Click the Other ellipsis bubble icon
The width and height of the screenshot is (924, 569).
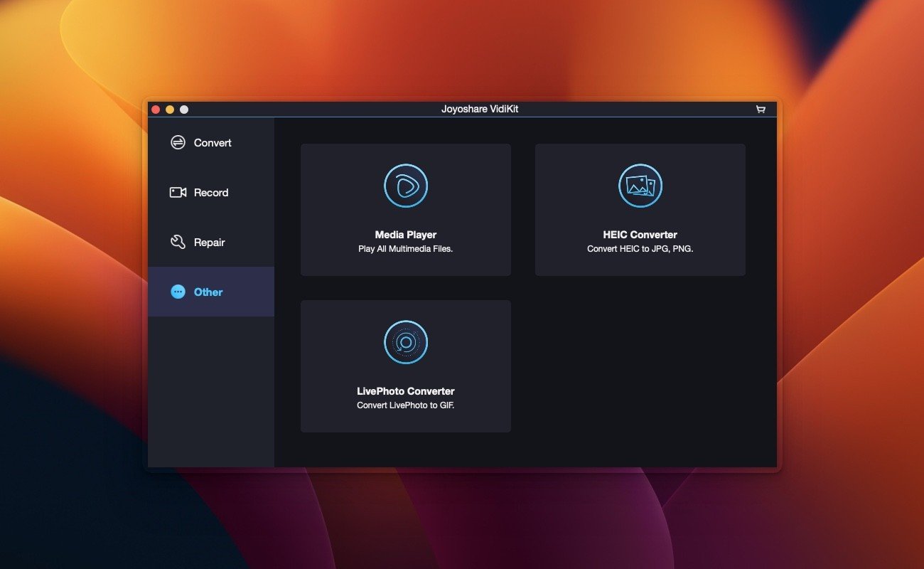(178, 292)
